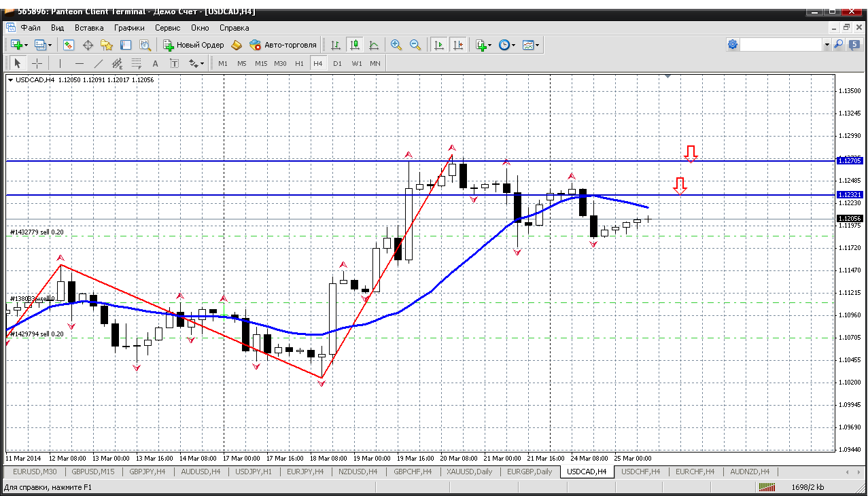Open the Profiles icon
Screen dimensions: 868x496
(x=40, y=45)
